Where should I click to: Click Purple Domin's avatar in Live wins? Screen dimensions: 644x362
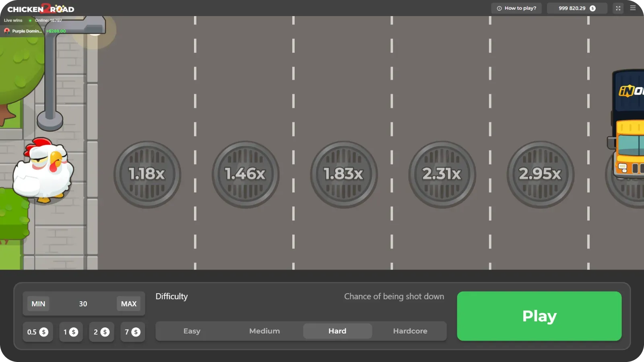coord(7,31)
